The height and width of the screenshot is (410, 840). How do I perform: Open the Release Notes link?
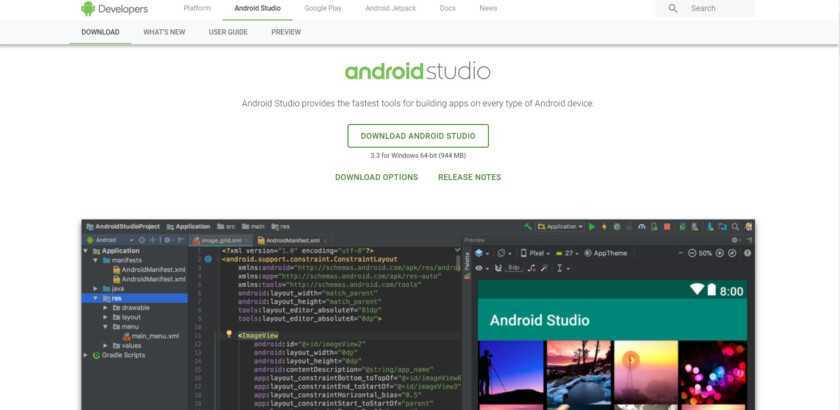tap(469, 177)
